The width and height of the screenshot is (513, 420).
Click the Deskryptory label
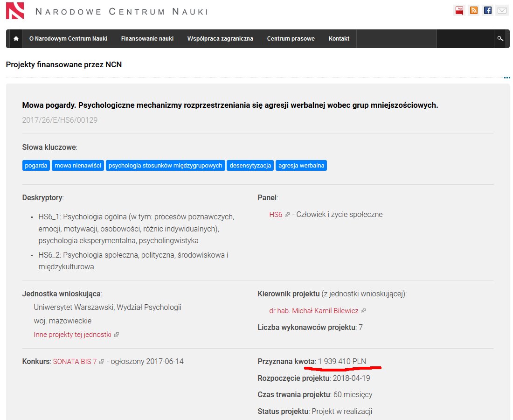pos(42,198)
